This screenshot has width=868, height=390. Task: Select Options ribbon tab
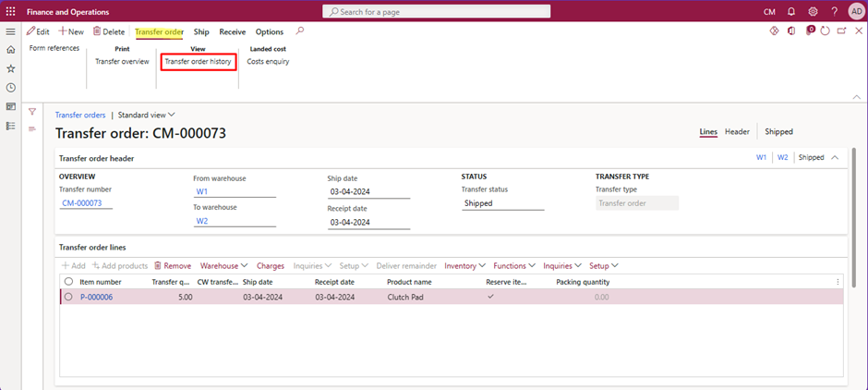(270, 31)
